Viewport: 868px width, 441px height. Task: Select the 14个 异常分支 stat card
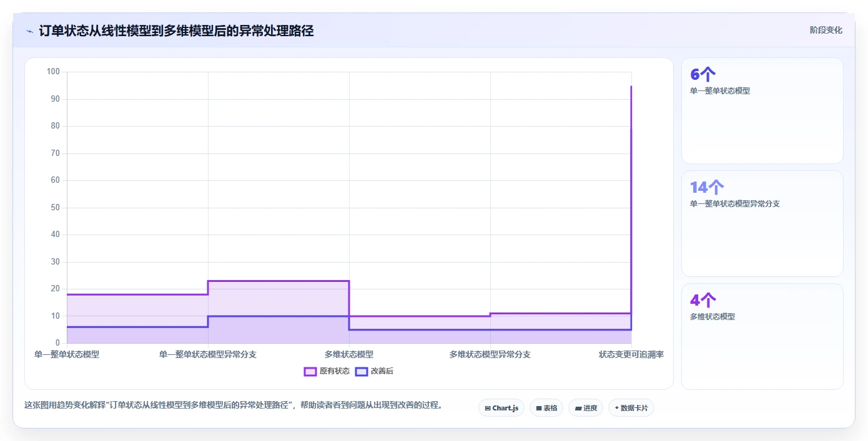pyautogui.click(x=762, y=224)
